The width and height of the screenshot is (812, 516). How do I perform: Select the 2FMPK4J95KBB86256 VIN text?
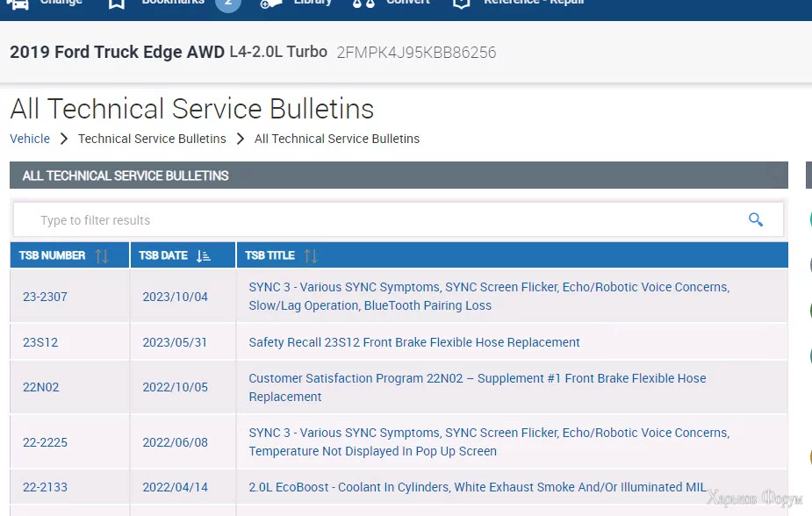pos(416,53)
